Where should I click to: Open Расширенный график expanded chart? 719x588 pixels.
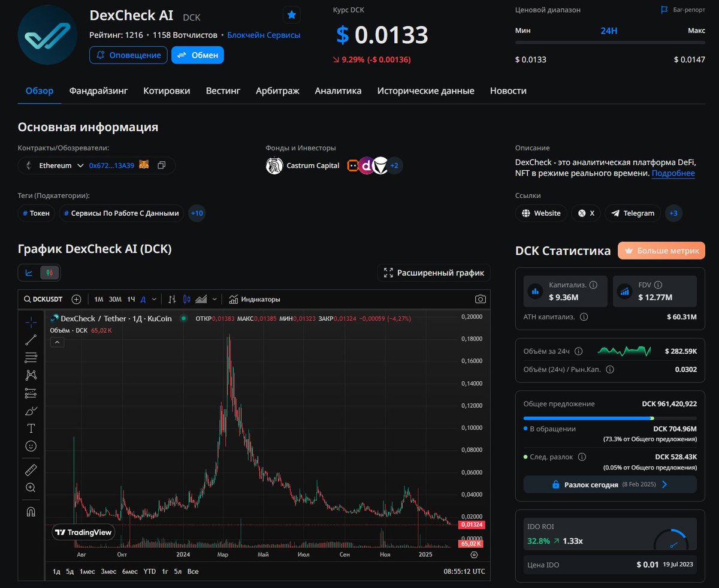tap(434, 273)
